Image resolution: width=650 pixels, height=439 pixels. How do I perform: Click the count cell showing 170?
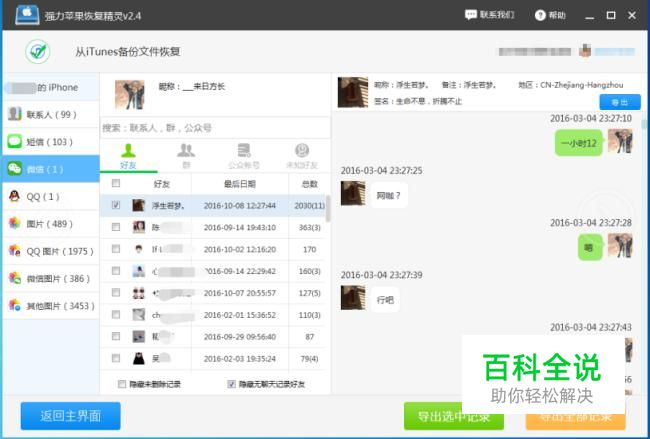tap(309, 249)
